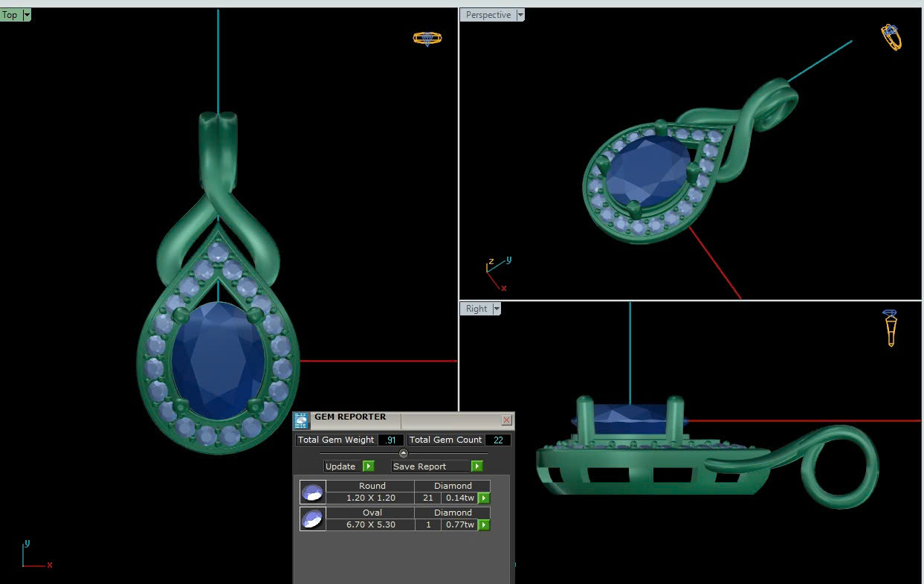
Task: Open the Top viewport dropdown arrow
Action: (x=27, y=15)
